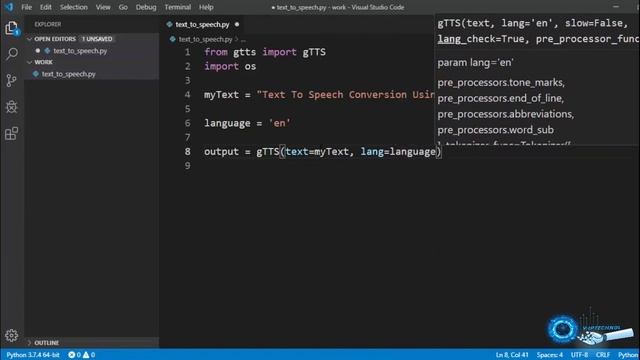Click "param lang='en'" in the hint popup
The image size is (640, 360).
pyautogui.click(x=476, y=63)
